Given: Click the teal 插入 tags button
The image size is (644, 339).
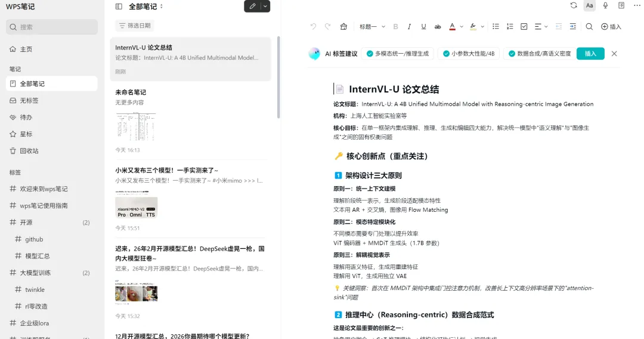Looking at the screenshot, I should pyautogui.click(x=590, y=54).
